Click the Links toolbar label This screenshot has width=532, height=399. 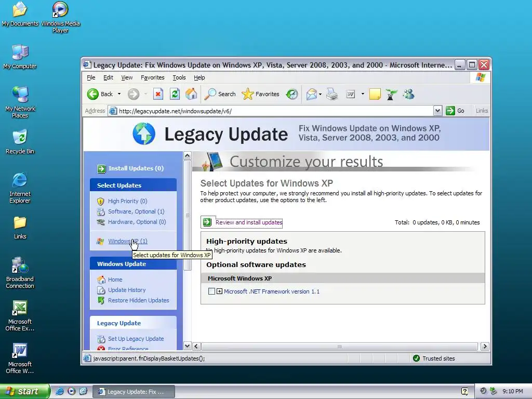pos(482,111)
